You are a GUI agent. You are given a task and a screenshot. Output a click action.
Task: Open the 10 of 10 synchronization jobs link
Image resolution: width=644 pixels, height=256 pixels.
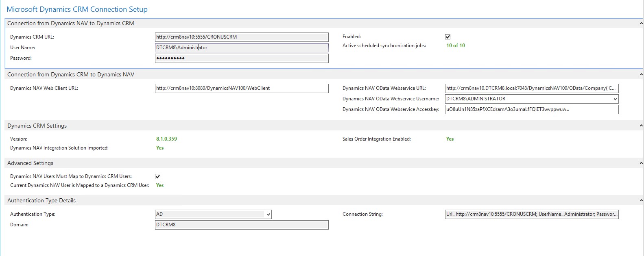(x=456, y=46)
